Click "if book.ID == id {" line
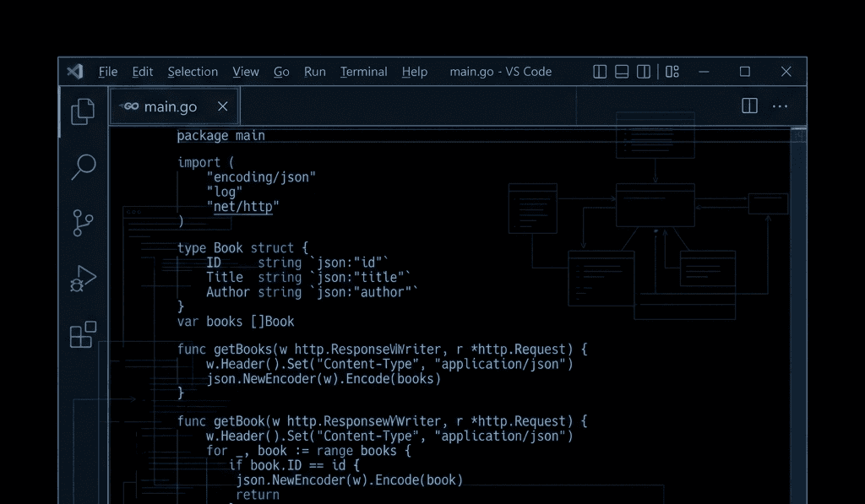This screenshot has height=504, width=865. point(294,465)
